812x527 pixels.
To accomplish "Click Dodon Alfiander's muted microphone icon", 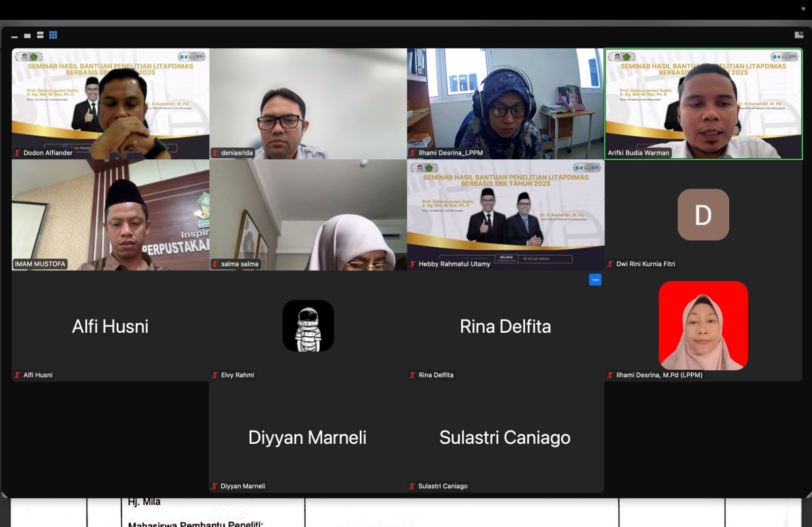I will (18, 153).
